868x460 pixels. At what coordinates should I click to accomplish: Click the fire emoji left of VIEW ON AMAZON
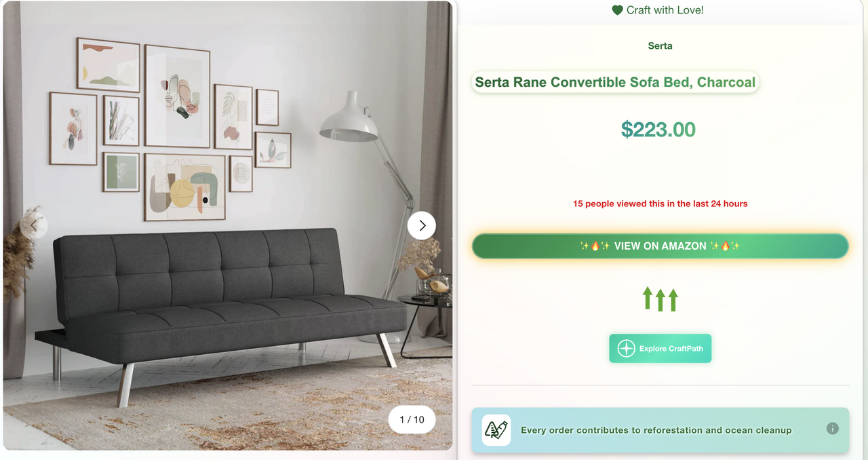point(595,246)
